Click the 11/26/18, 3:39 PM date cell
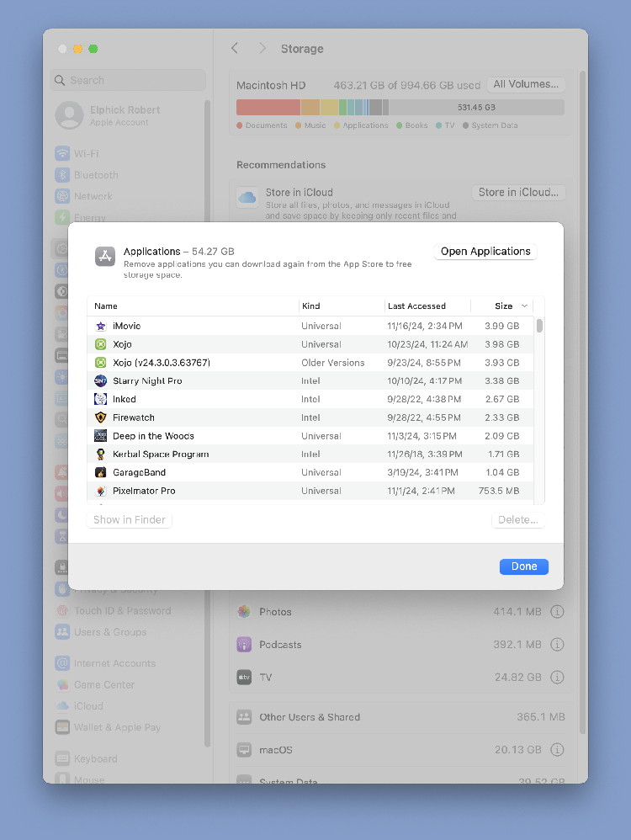The height and width of the screenshot is (840, 631). (x=425, y=455)
